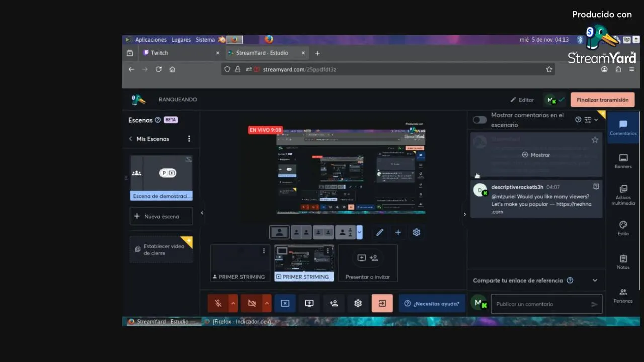644x362 pixels.
Task: Click the present screen icon in bottom toolbar
Action: [x=309, y=303]
